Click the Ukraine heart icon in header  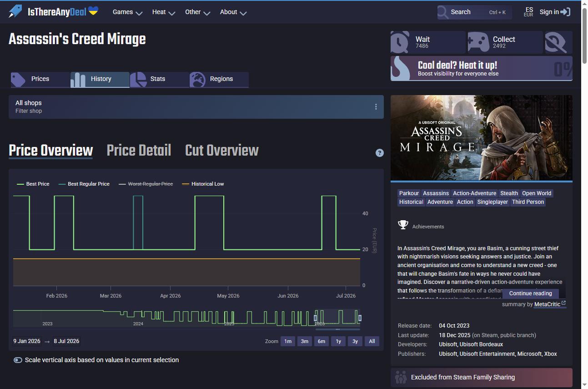[x=93, y=11]
